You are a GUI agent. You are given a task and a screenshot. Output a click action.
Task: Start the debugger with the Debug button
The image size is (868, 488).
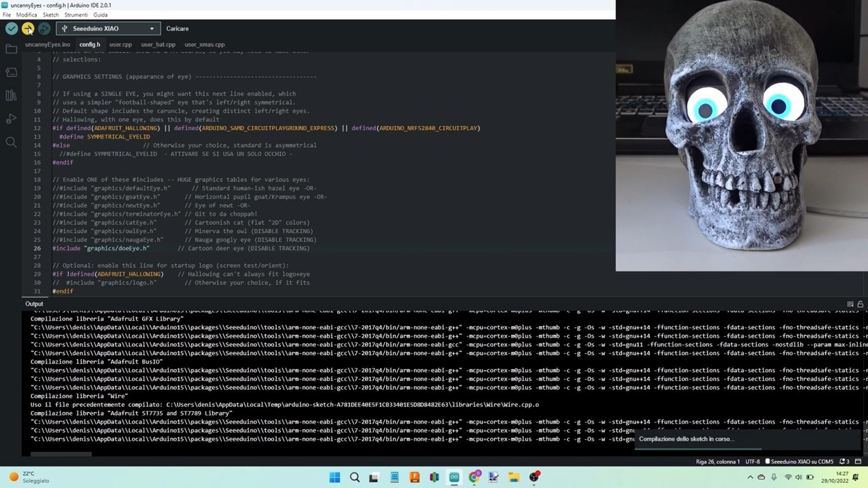(x=44, y=28)
